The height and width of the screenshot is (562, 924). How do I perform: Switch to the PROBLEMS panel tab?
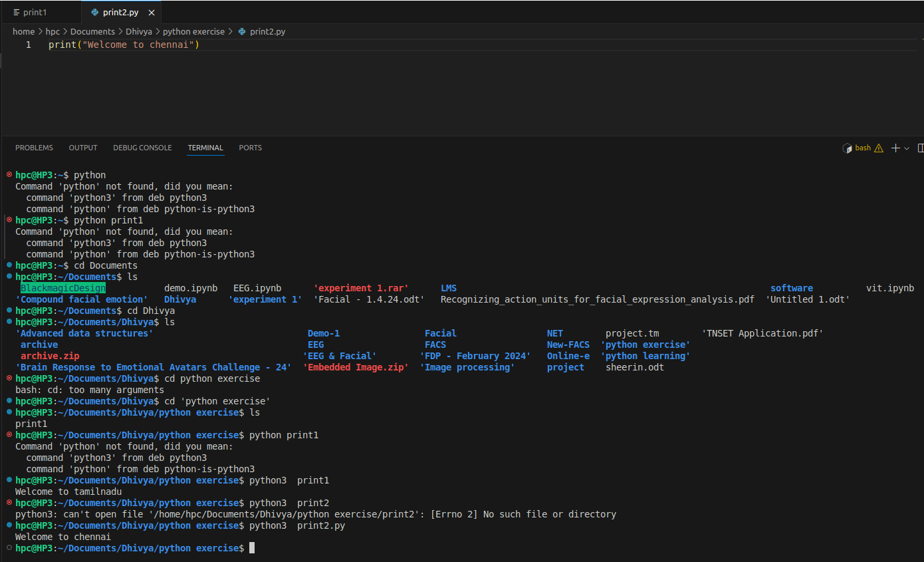click(x=34, y=148)
